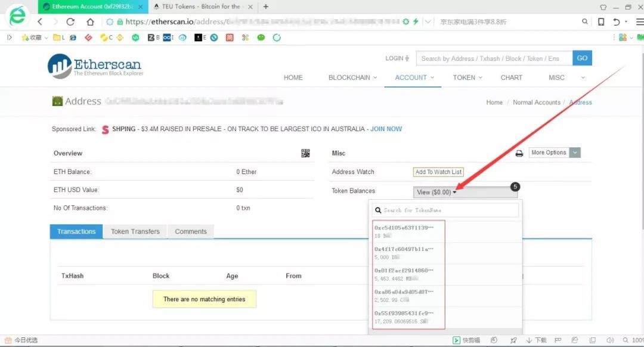Reload the page with the browser refresh icon
Image resolution: width=644 pixels, height=347 pixels.
click(x=70, y=21)
